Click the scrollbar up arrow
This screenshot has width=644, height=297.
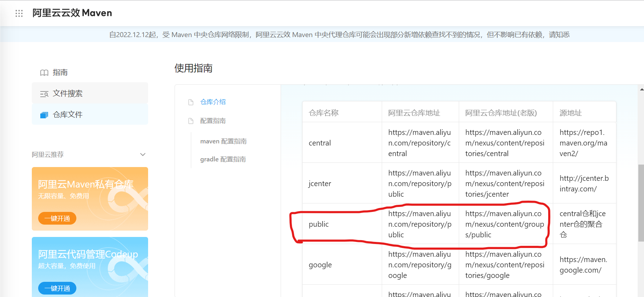(x=642, y=89)
